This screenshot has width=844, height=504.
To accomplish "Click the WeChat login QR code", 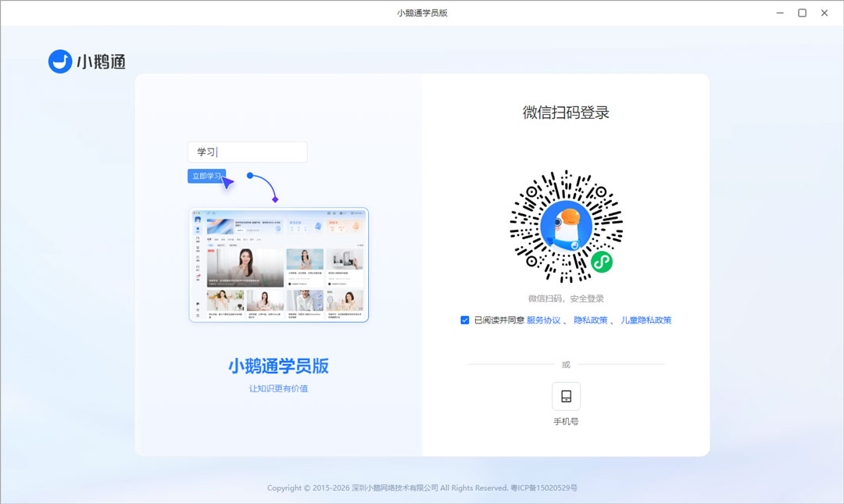I will tap(566, 226).
